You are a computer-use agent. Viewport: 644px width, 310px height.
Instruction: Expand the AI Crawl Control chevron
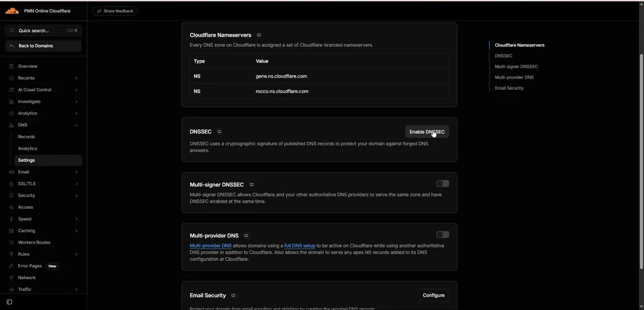(x=76, y=90)
